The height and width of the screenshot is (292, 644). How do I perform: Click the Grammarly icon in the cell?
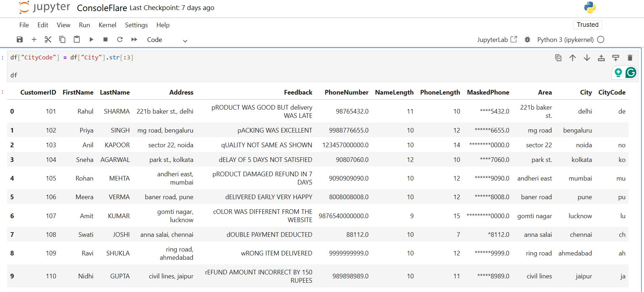coord(631,73)
